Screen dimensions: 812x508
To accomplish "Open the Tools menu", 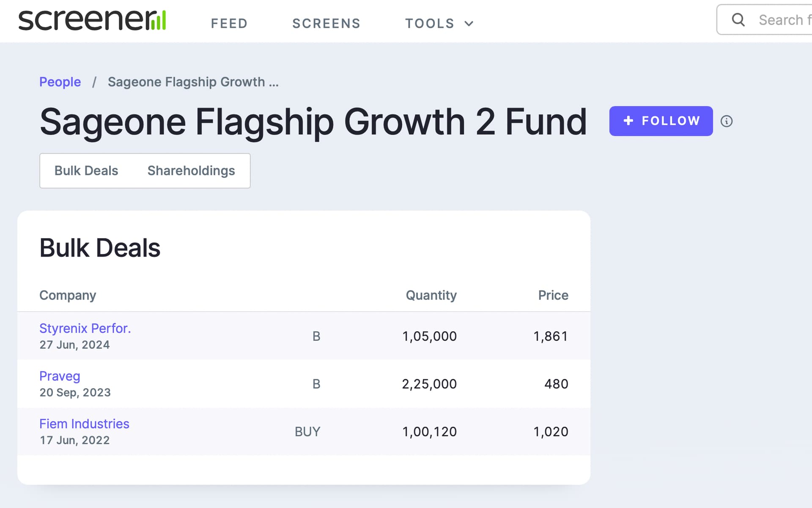I will (439, 23).
